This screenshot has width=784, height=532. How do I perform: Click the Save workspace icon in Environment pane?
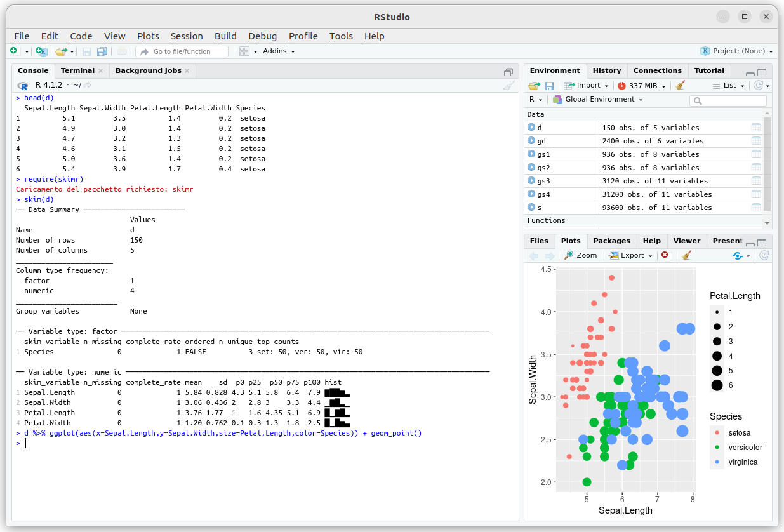tap(550, 85)
